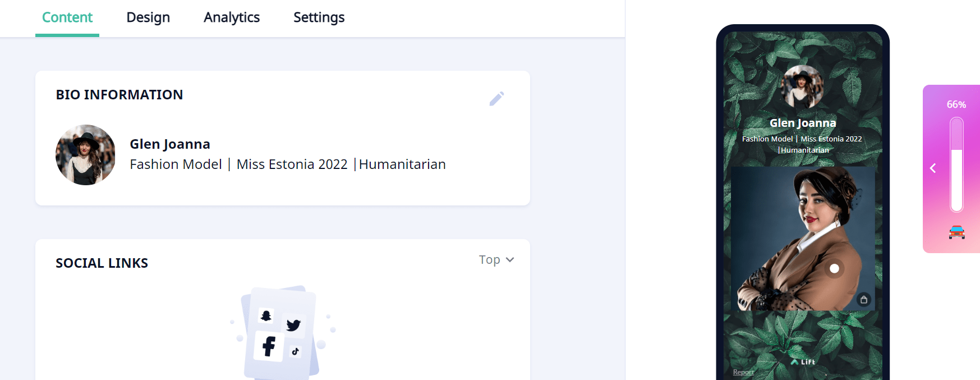980x380 pixels.
Task: Open the Analytics tab
Action: pos(232,17)
